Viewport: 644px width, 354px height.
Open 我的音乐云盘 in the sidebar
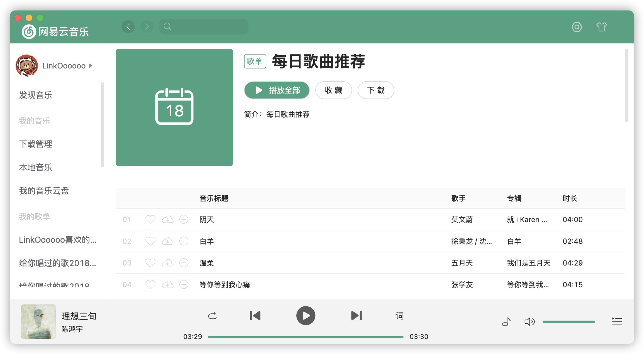(44, 191)
